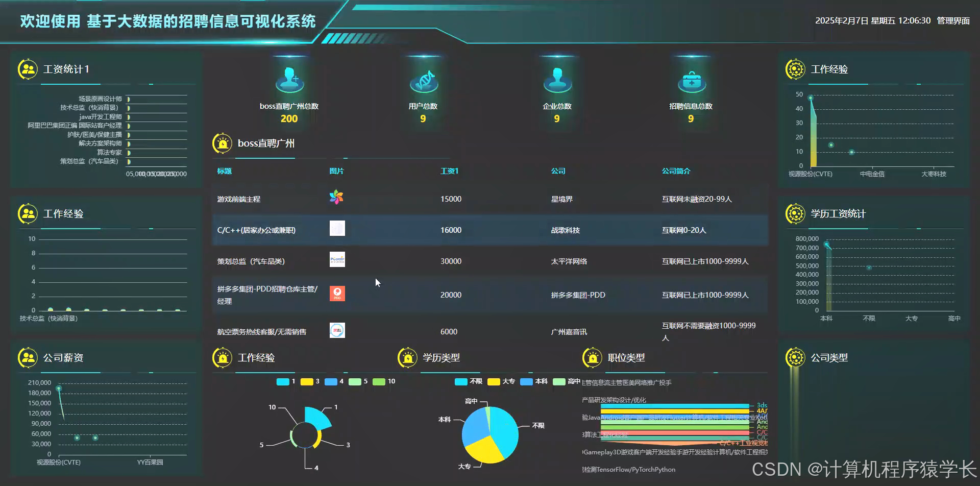Screen dimensions: 980x486
Task: Click the 企业总数 user silhouette icon
Action: (x=557, y=81)
